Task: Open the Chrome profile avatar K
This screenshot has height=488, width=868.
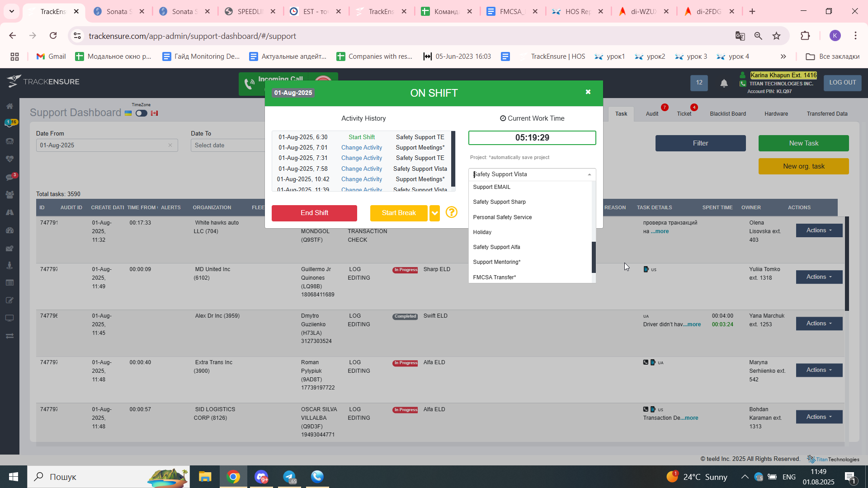Action: pyautogui.click(x=835, y=36)
